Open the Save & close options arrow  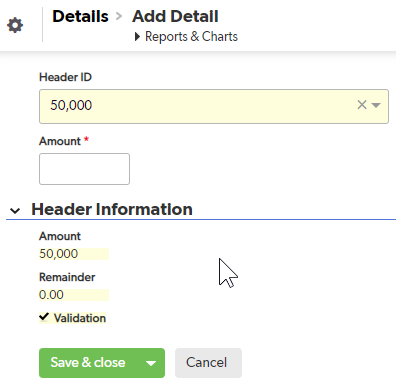coord(151,363)
